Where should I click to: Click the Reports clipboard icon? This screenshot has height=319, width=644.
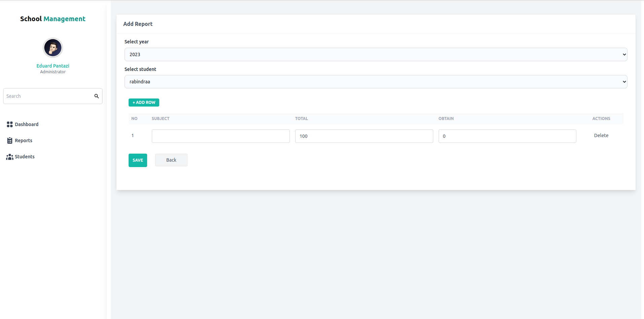point(10,141)
